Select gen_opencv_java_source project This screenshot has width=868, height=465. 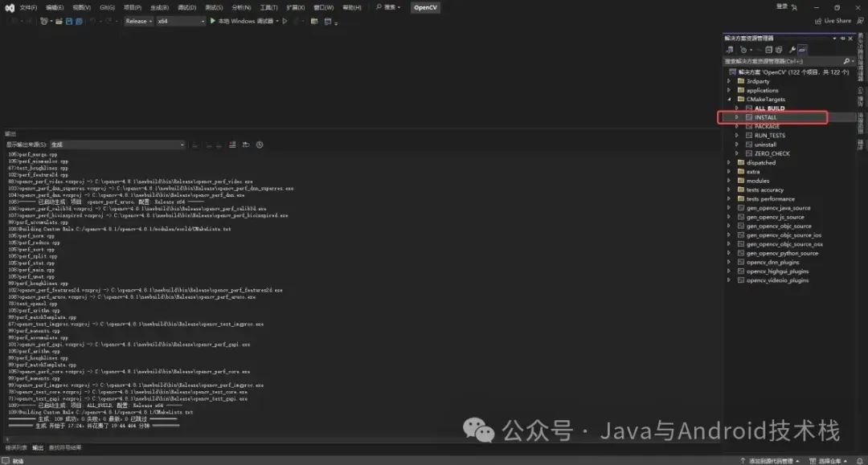click(x=778, y=208)
